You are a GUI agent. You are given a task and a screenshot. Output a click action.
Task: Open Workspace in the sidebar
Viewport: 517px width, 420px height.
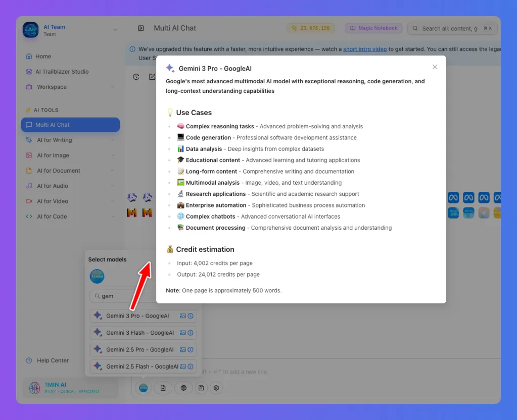(70, 87)
